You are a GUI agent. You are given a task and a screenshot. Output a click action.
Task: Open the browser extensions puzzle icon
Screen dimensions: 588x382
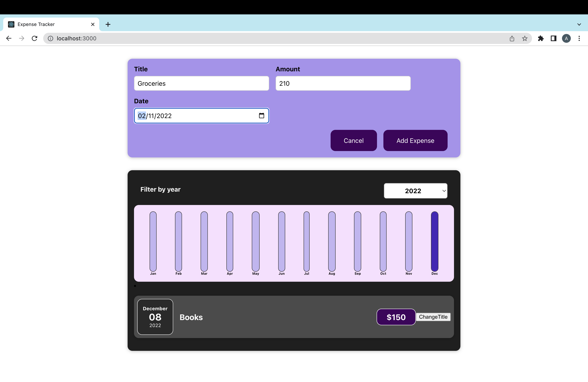point(541,38)
